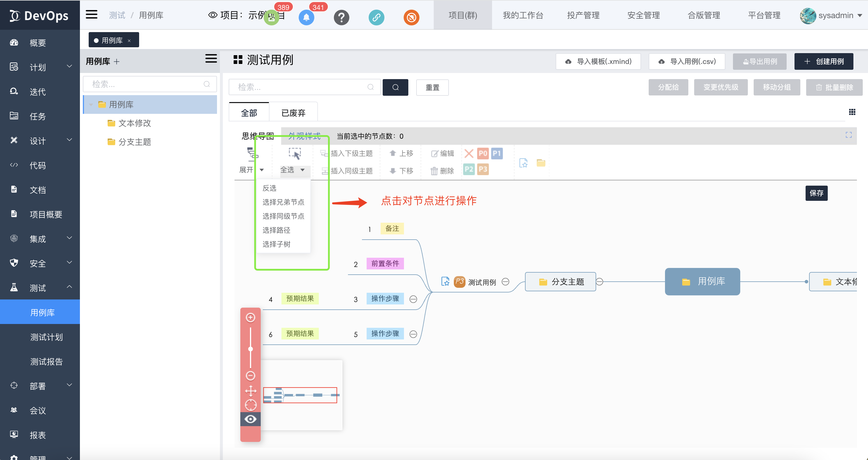
Task: Switch to the 已废弃 tab
Action: click(293, 113)
